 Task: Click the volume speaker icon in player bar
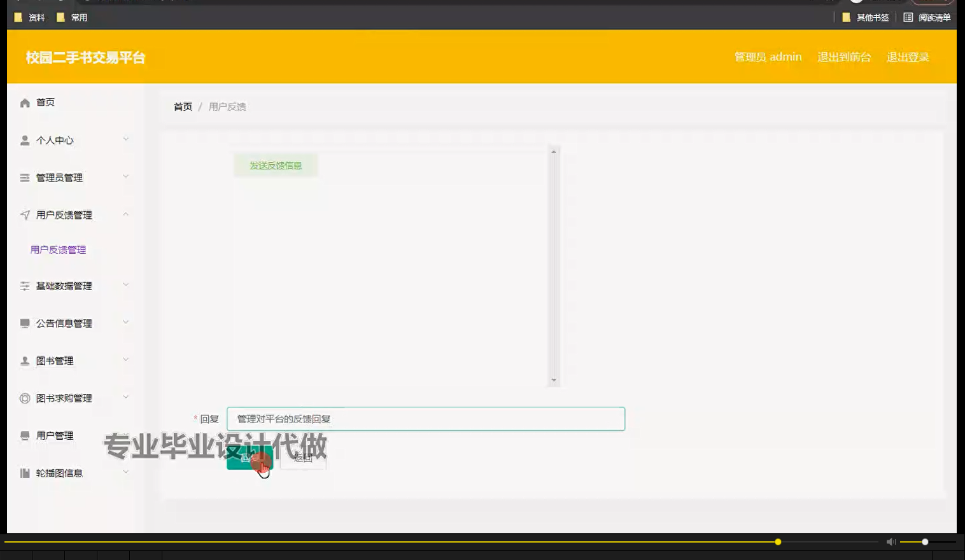[x=891, y=542]
